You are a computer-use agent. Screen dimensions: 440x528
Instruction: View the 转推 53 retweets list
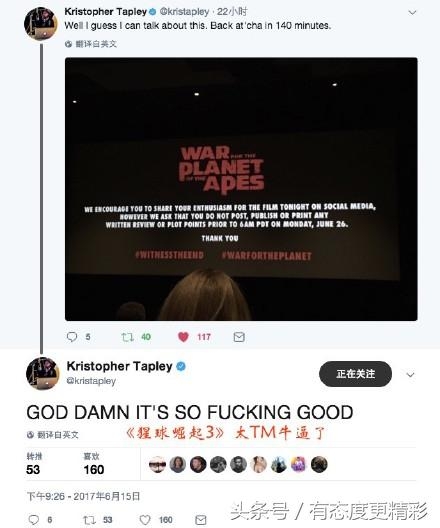tap(34, 464)
